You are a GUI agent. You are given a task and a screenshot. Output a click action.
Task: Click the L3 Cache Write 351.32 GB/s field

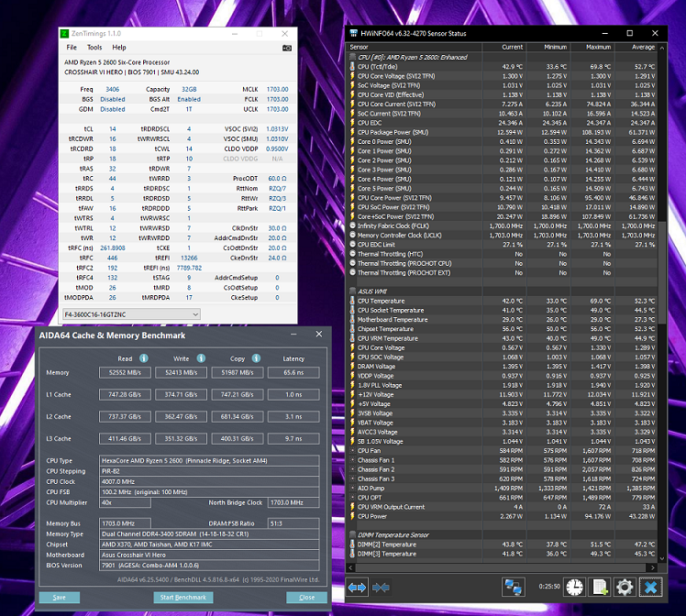(x=181, y=438)
